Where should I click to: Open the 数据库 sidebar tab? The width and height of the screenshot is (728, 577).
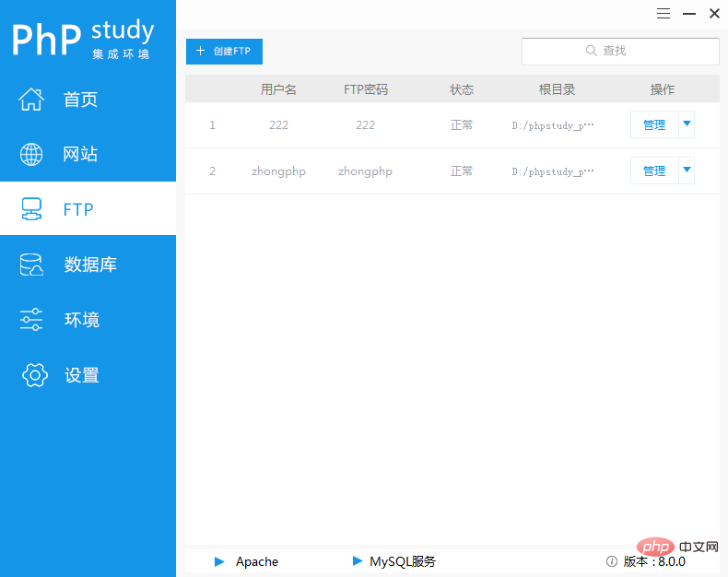tap(89, 265)
